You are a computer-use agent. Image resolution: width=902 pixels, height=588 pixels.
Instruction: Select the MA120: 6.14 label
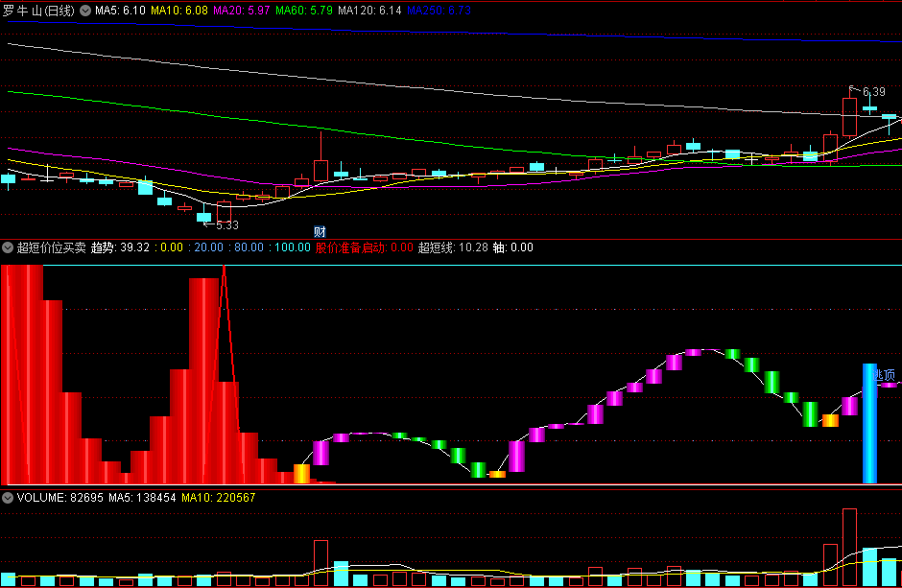coord(369,11)
